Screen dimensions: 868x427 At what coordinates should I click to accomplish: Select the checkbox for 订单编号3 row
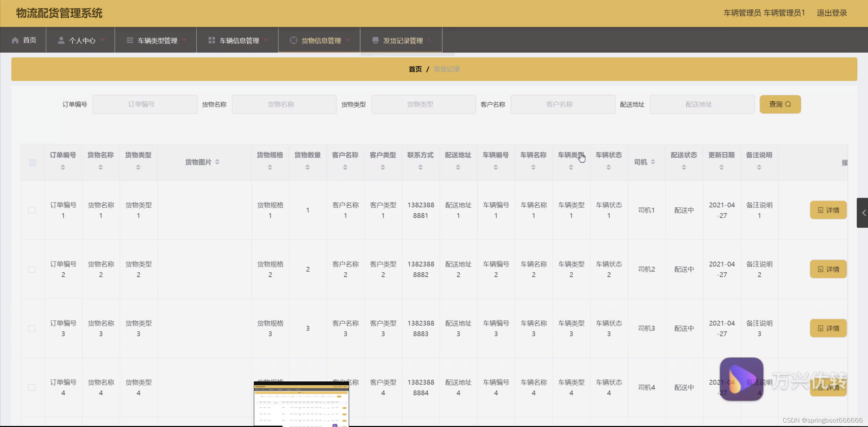point(32,328)
